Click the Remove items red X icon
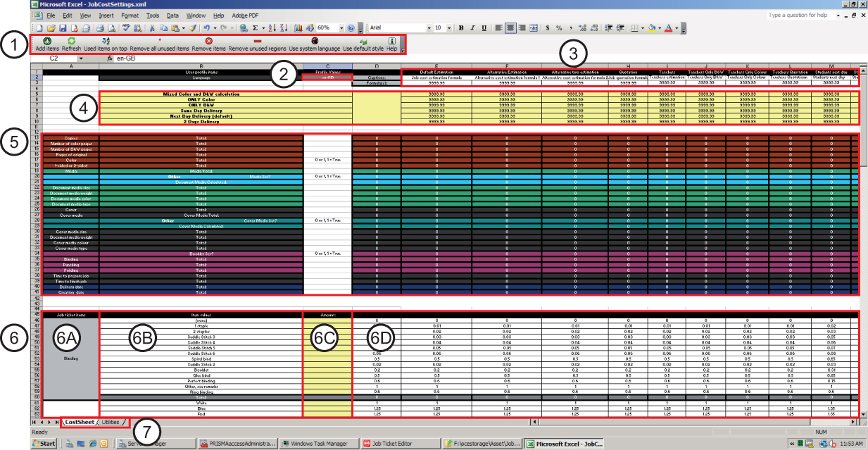The image size is (868, 450). (208, 41)
